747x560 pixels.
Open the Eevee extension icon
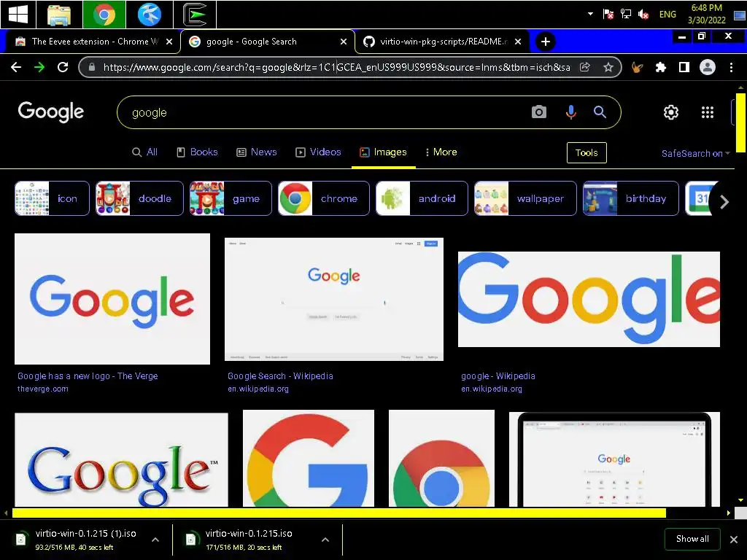pos(637,67)
